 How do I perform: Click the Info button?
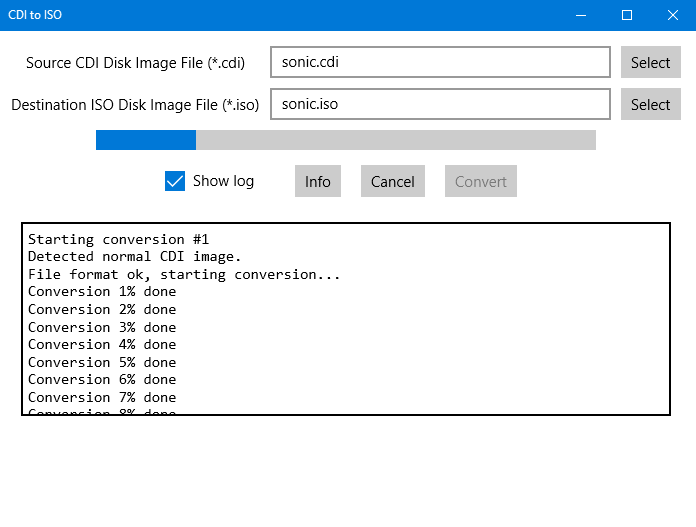[x=318, y=181]
